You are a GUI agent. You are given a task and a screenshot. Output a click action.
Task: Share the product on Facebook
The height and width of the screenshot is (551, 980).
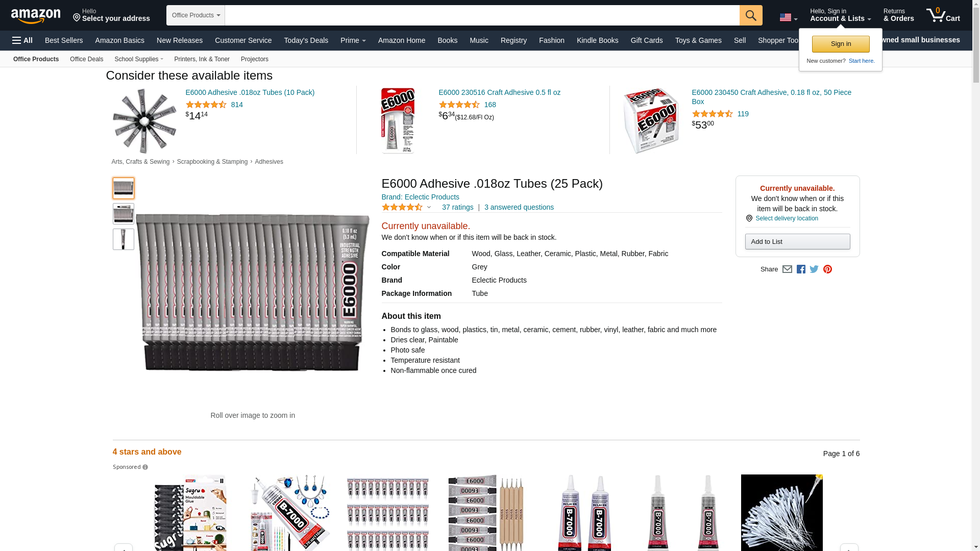click(x=801, y=269)
